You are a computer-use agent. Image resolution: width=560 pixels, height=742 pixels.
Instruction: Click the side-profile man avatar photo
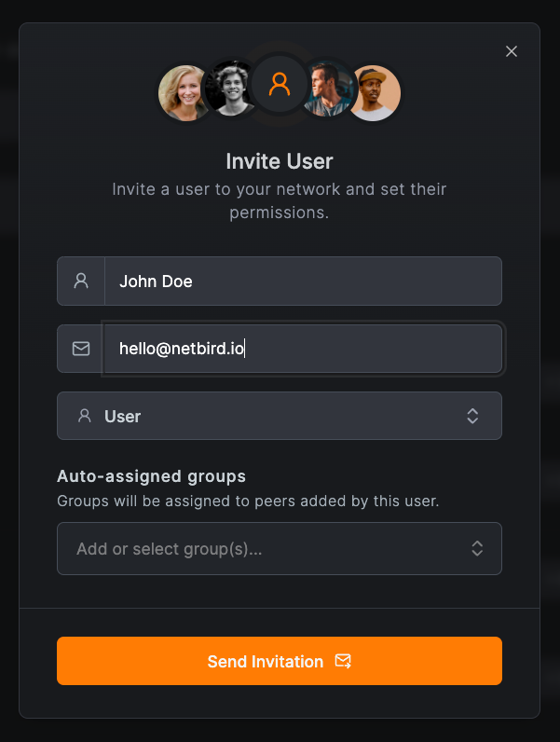coord(330,89)
